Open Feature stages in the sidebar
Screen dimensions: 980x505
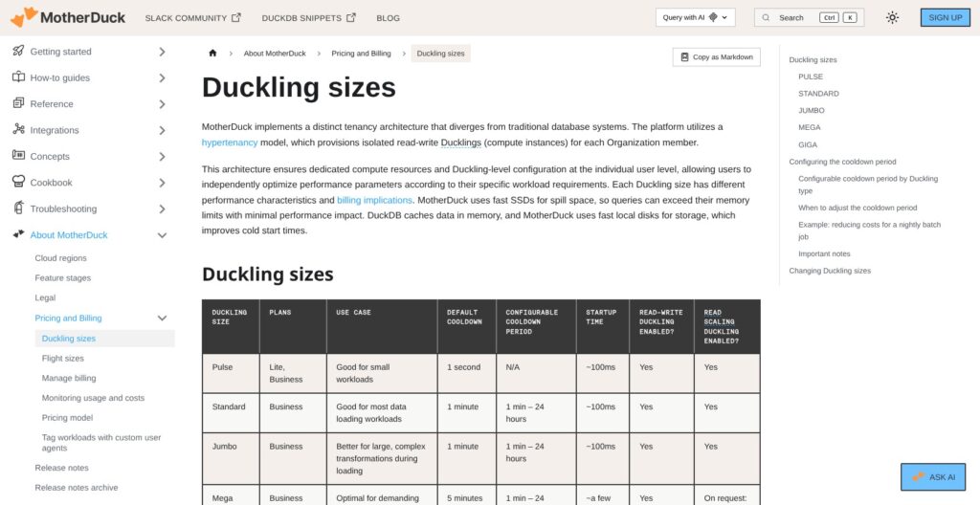(62, 278)
